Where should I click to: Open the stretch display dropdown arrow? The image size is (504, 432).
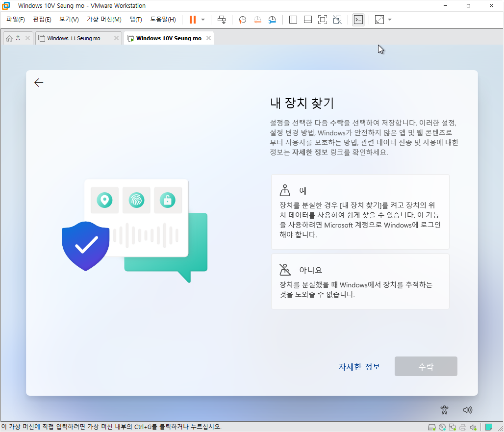click(x=390, y=20)
